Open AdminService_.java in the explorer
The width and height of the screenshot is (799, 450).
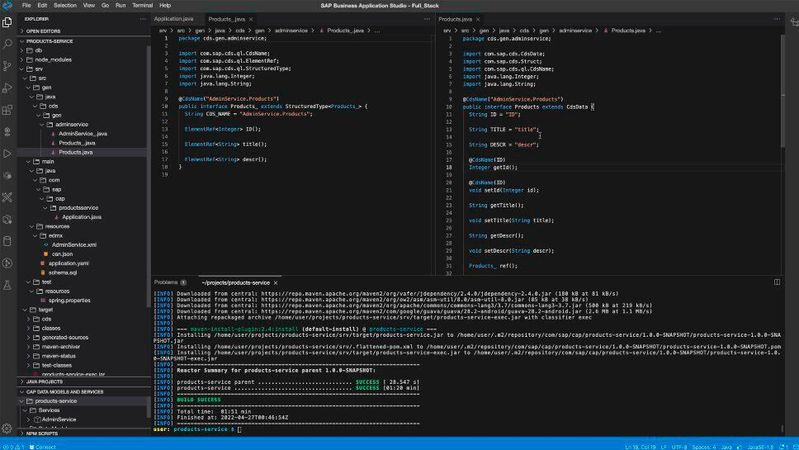pos(83,134)
